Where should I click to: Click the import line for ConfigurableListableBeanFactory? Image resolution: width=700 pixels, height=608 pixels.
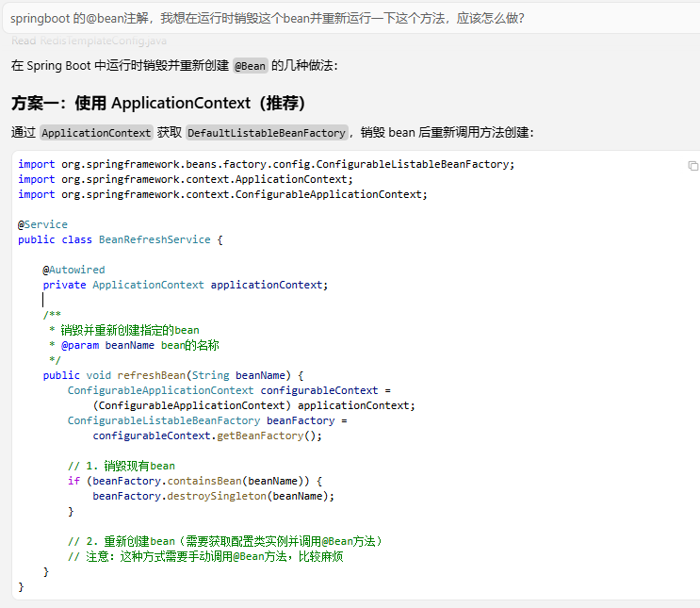coord(266,164)
